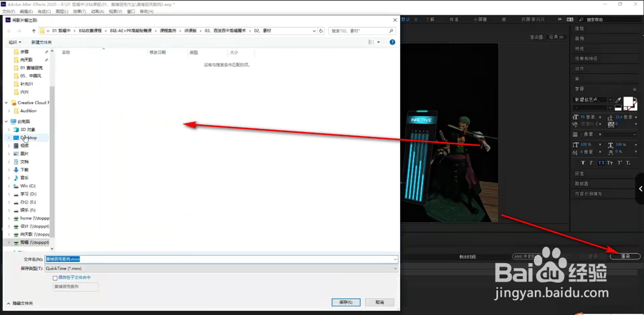This screenshot has height=315, width=644.
Task: Open the 合成 menu
Action: tap(44, 12)
